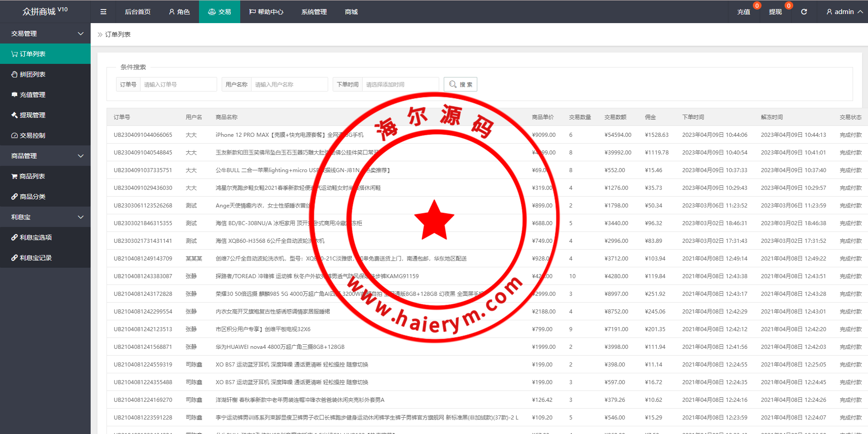
Task: Open 利息宝选项 in the sidebar
Action: coord(35,237)
